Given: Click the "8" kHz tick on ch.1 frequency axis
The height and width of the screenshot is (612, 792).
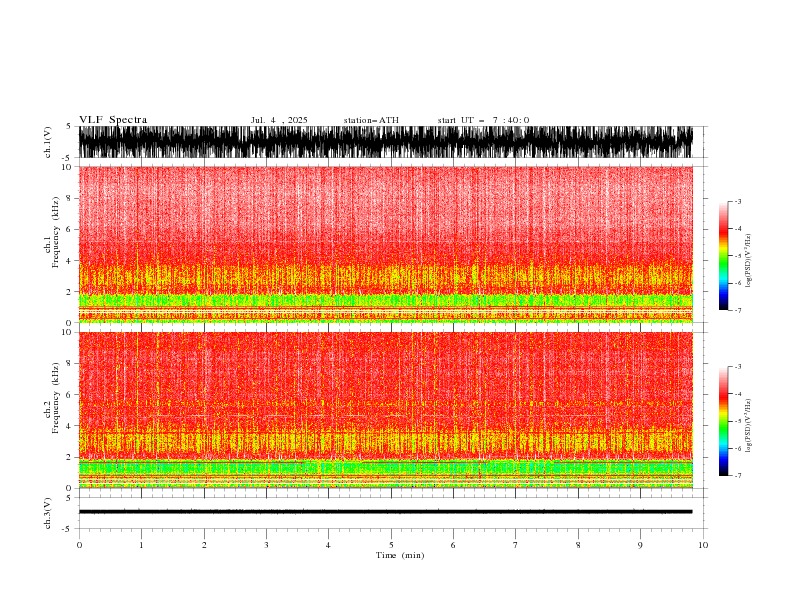Looking at the screenshot, I should click(69, 198).
